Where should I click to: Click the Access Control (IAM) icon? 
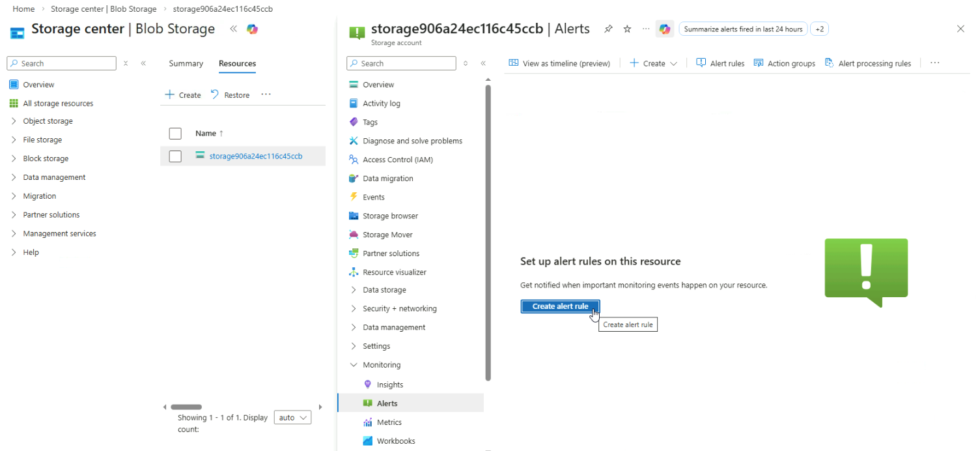click(x=354, y=160)
